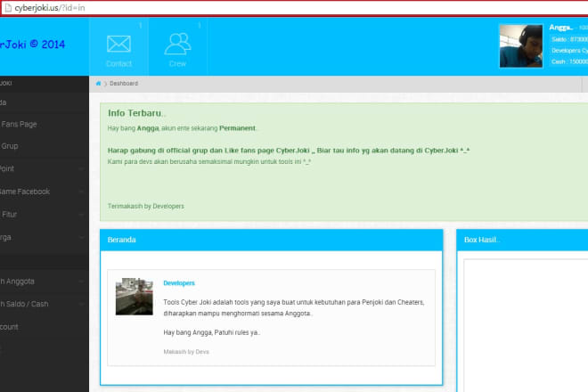Click the Developers avatar thumbnail in Beranda

point(135,297)
